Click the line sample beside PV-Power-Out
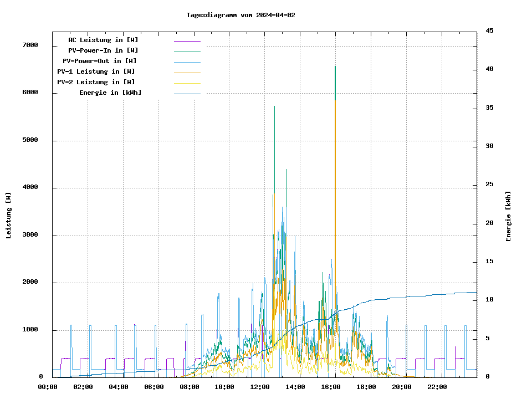Viewport: 532px width, 399px height. (x=187, y=62)
